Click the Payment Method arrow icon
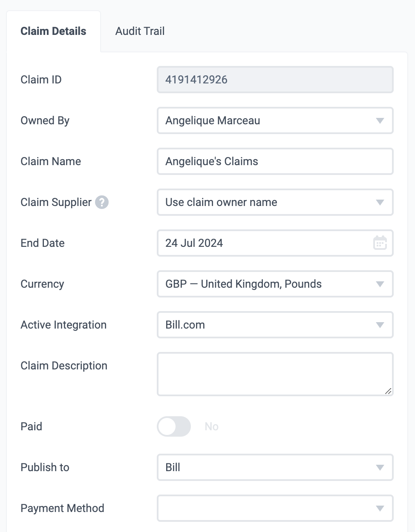Viewport: 415px width, 532px height. click(380, 508)
